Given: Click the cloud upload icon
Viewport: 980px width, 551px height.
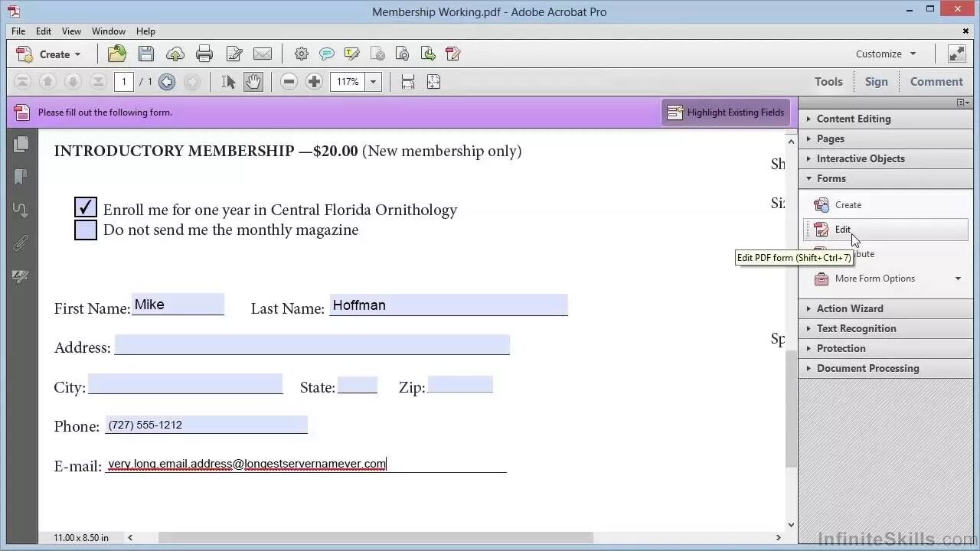Looking at the screenshot, I should click(175, 54).
